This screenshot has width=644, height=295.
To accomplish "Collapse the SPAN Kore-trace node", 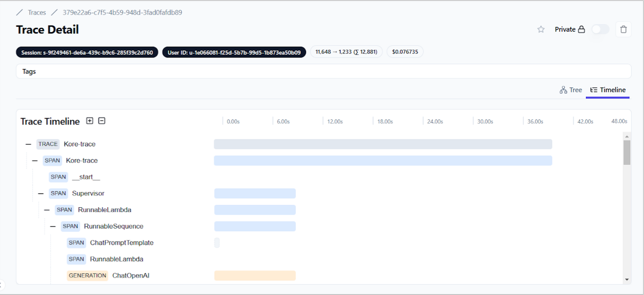I will 35,161.
